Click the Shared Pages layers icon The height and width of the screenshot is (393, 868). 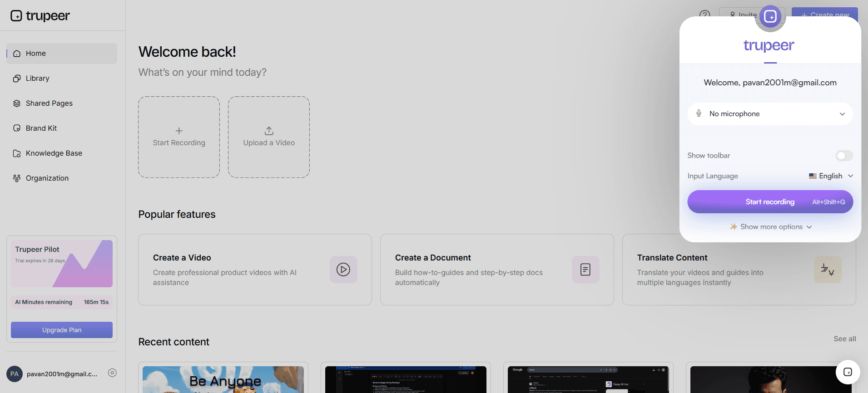click(17, 103)
